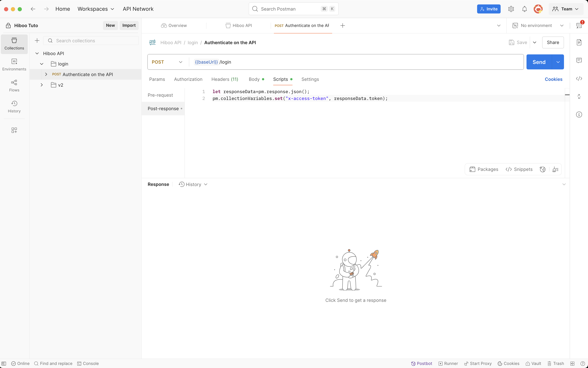The width and height of the screenshot is (588, 368).
Task: Click the Search Postman field
Action: point(293,9)
